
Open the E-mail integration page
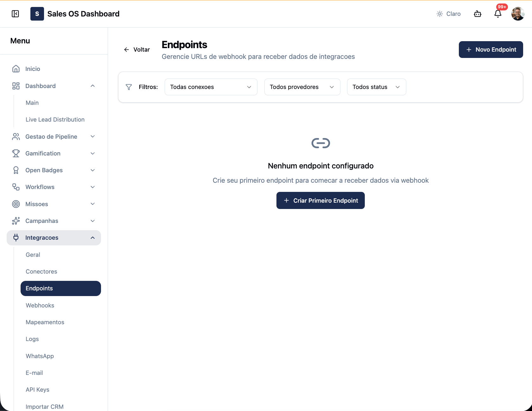point(61,373)
